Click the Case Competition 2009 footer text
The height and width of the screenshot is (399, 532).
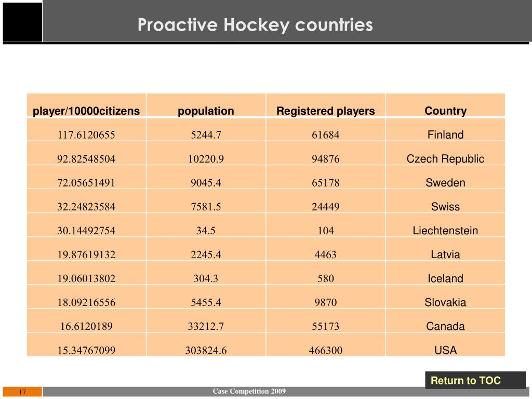click(x=249, y=391)
